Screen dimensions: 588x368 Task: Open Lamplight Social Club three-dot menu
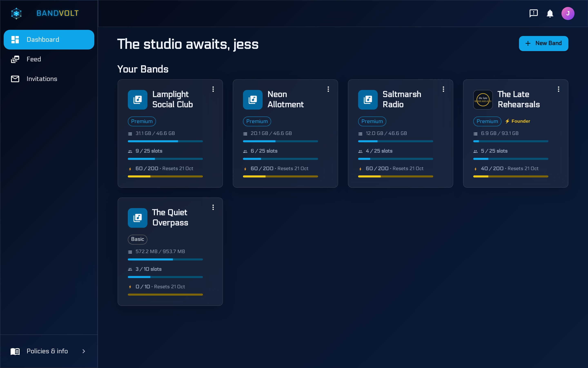point(213,89)
